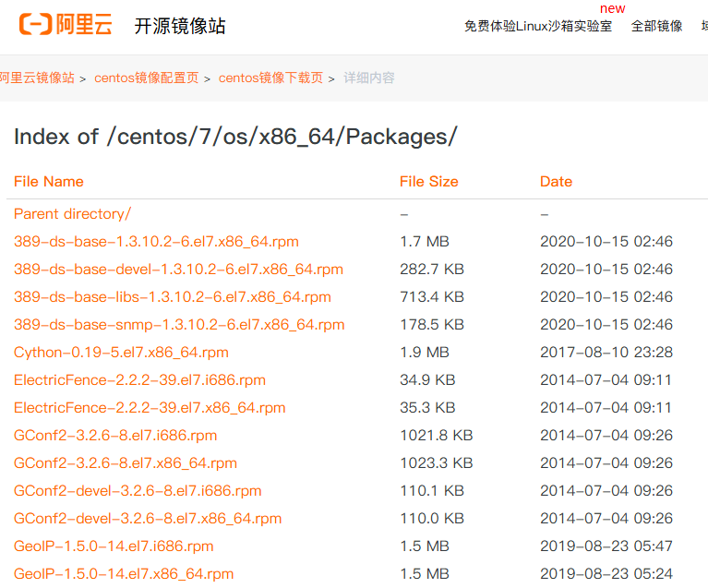Open the 全部镜像 menu item
The height and width of the screenshot is (588, 708).
tap(656, 26)
